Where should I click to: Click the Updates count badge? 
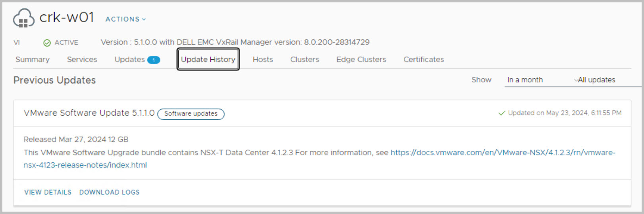click(153, 60)
